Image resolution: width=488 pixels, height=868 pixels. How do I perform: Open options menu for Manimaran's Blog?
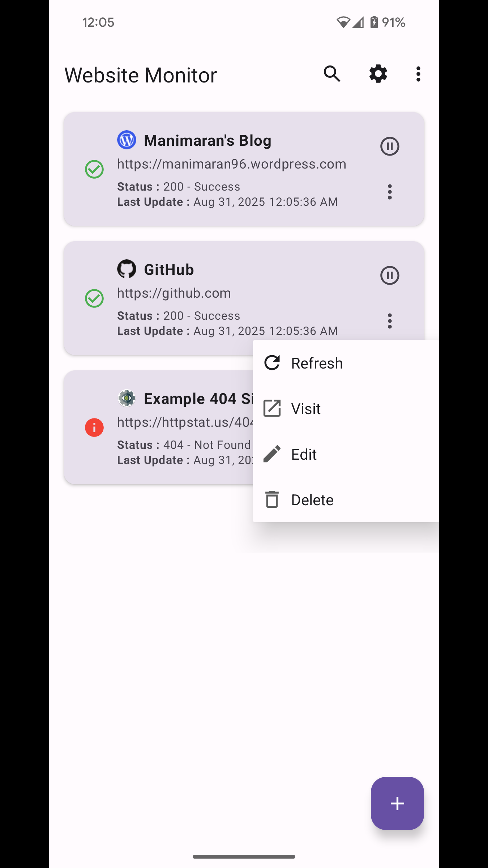[x=390, y=192]
